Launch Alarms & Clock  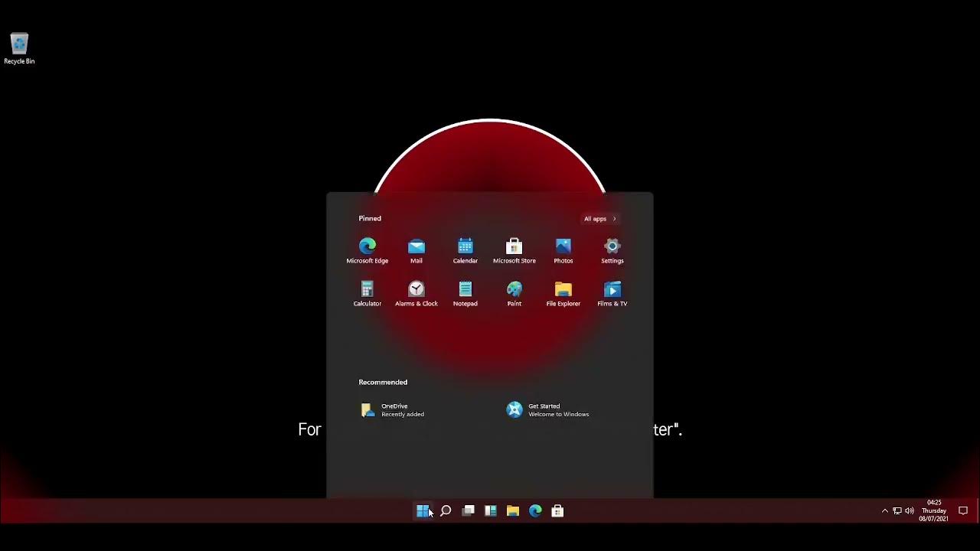point(416,294)
